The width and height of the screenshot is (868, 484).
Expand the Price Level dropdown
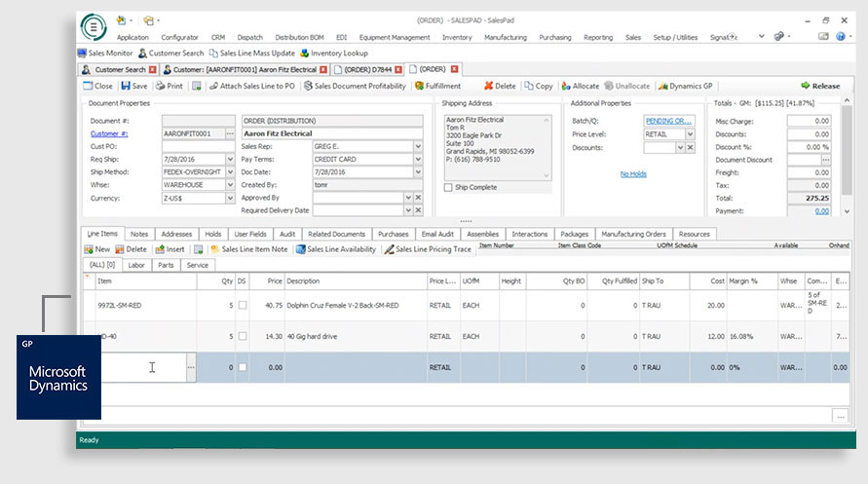point(691,134)
